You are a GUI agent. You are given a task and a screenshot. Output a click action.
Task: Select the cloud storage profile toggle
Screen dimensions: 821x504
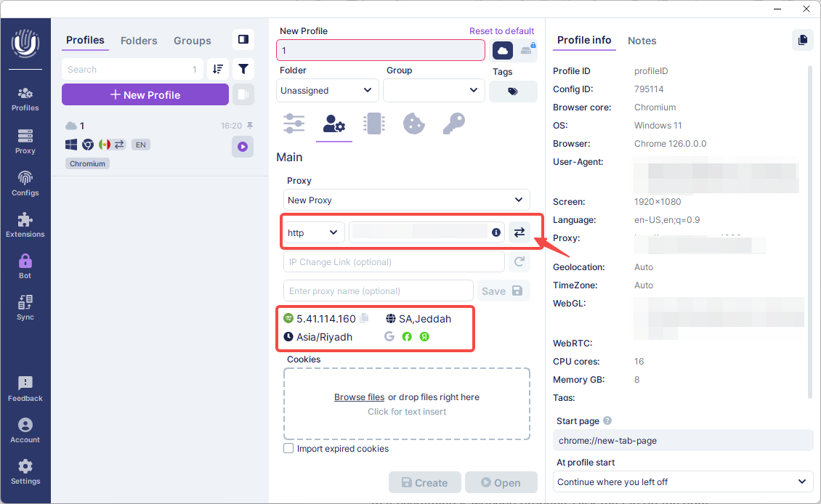click(x=503, y=50)
